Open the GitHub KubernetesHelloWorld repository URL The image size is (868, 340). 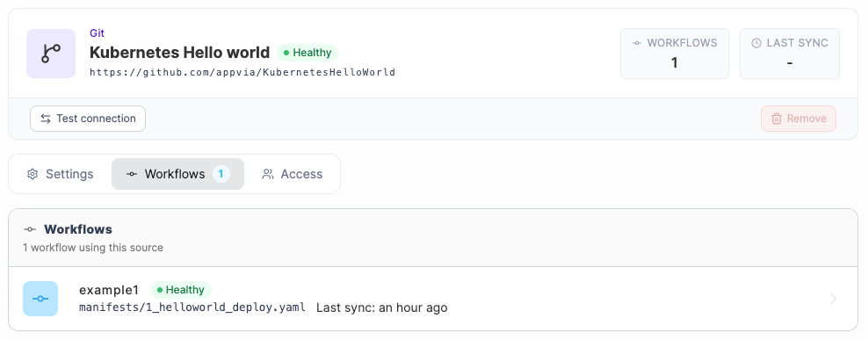click(x=242, y=72)
